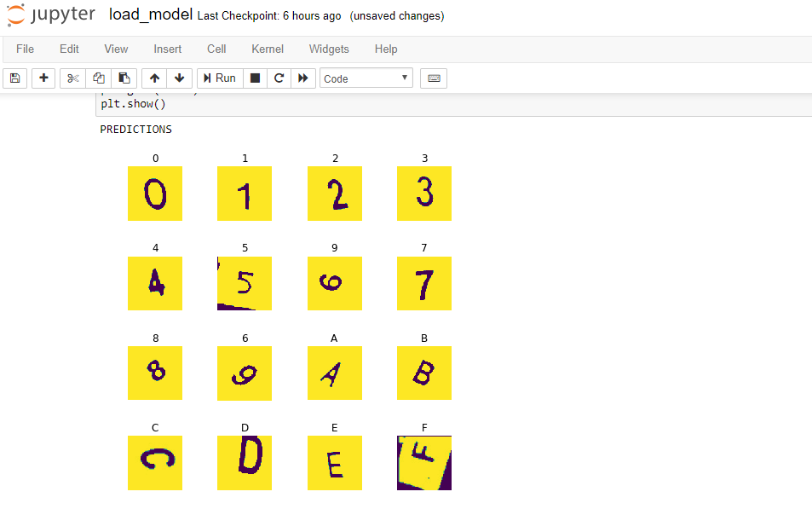Open the Edit menu
Viewport: 812px width, 509px height.
69,49
